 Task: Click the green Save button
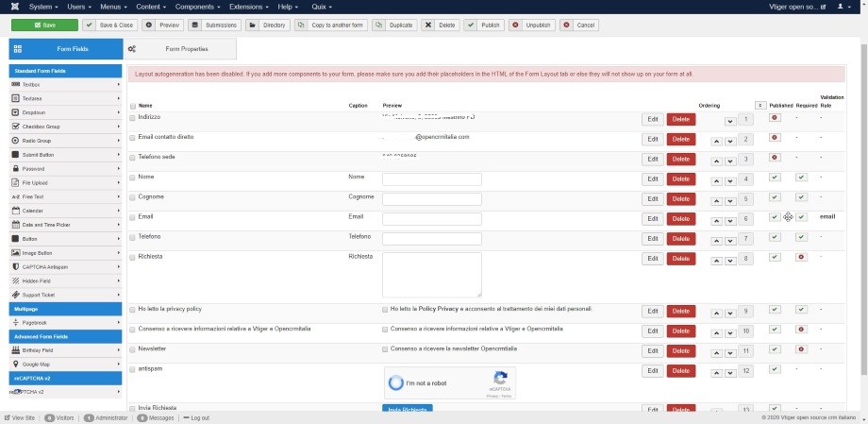(x=44, y=25)
